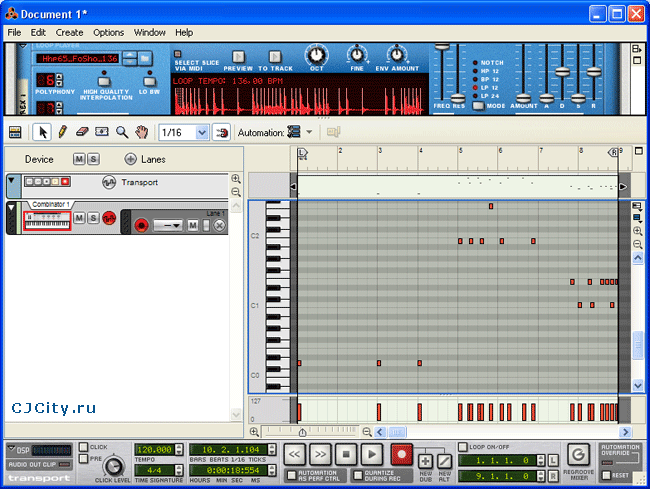Mute Lane 1 with M button

pyautogui.click(x=193, y=225)
